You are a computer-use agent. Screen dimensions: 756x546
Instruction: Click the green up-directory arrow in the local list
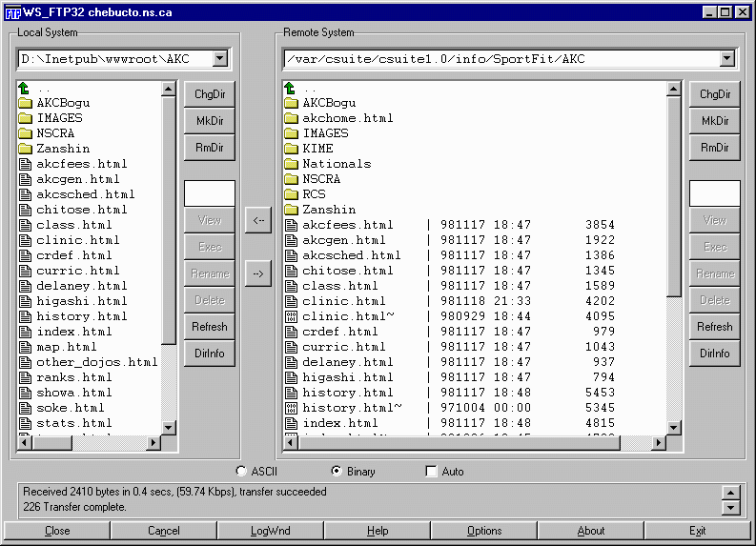click(x=25, y=88)
